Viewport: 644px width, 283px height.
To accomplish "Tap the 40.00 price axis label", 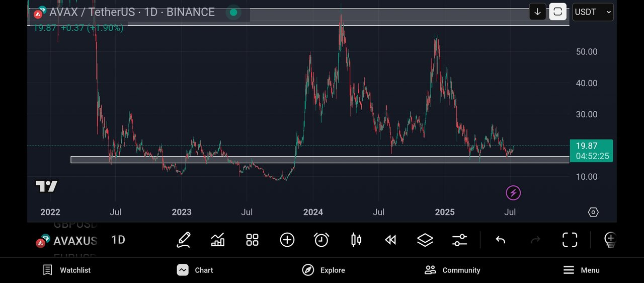I will 587,83.
